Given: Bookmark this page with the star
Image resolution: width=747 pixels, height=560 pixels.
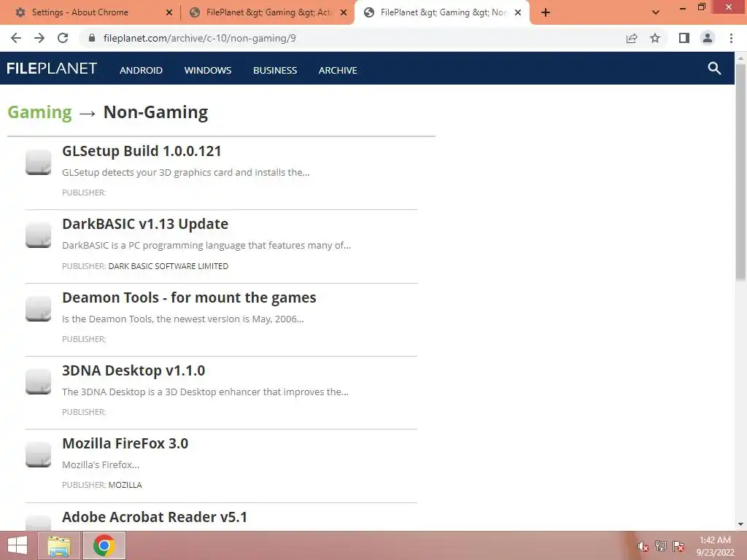Looking at the screenshot, I should click(x=655, y=38).
